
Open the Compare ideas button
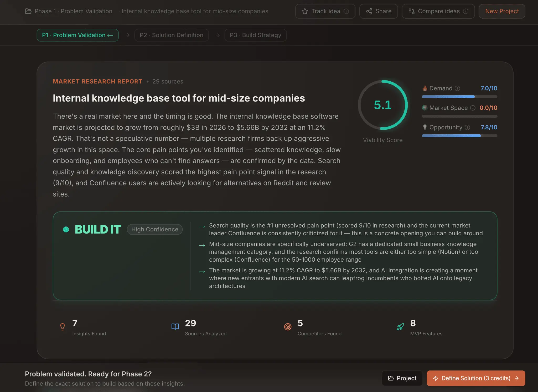click(x=438, y=11)
